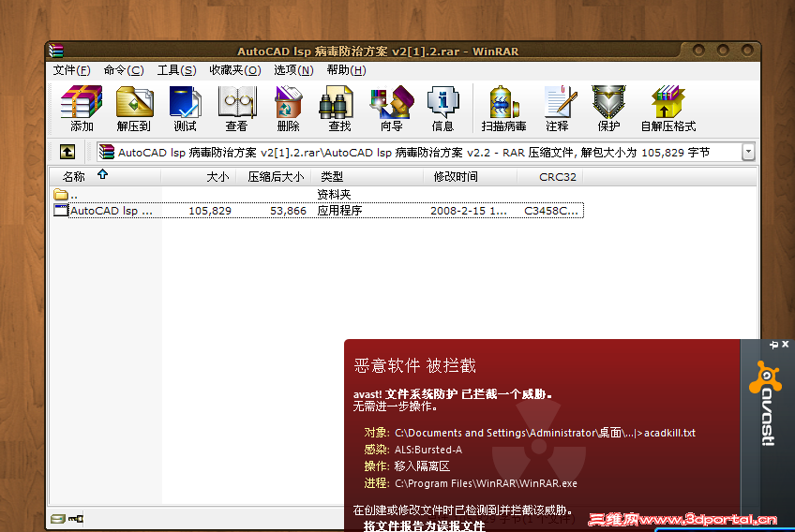
Task: Click the WinRAR title bar app icon
Action: (x=56, y=51)
